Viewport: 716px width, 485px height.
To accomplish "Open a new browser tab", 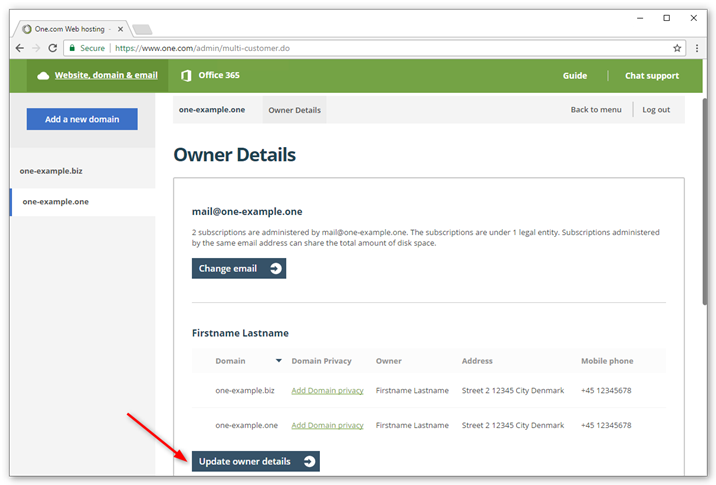I will click(142, 30).
